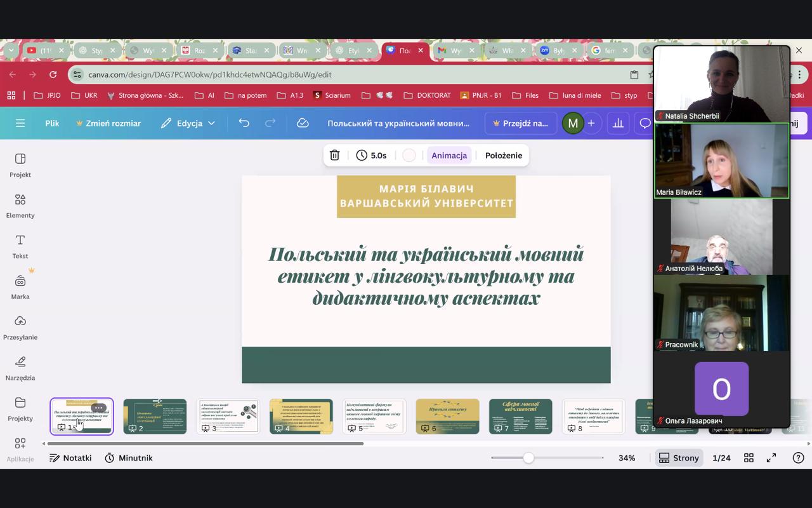Click the Animacja button
Screen dimensions: 812x508
pyautogui.click(x=449, y=156)
